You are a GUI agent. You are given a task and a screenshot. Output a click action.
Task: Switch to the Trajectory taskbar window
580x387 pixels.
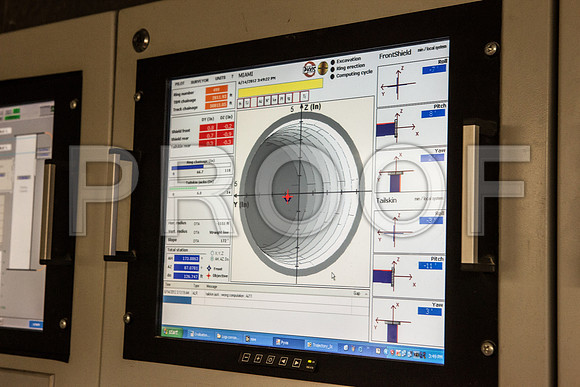(x=320, y=345)
